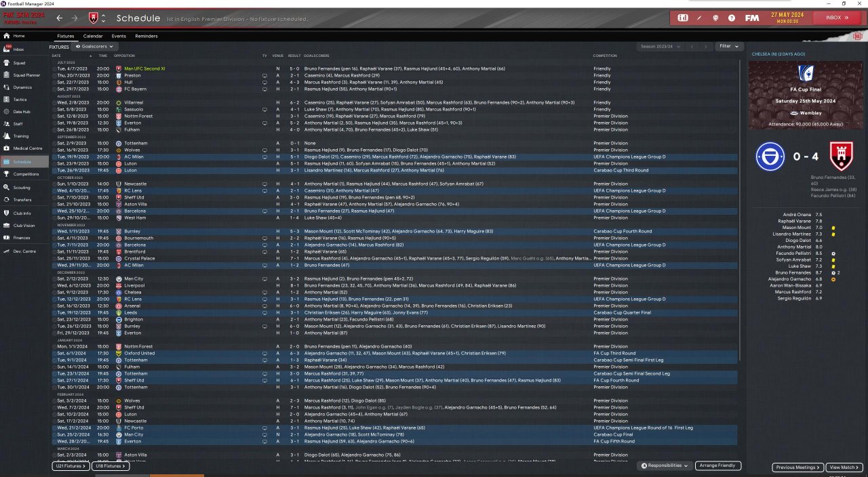Open Staff section in sidebar
This screenshot has height=477, width=868.
pyautogui.click(x=18, y=124)
